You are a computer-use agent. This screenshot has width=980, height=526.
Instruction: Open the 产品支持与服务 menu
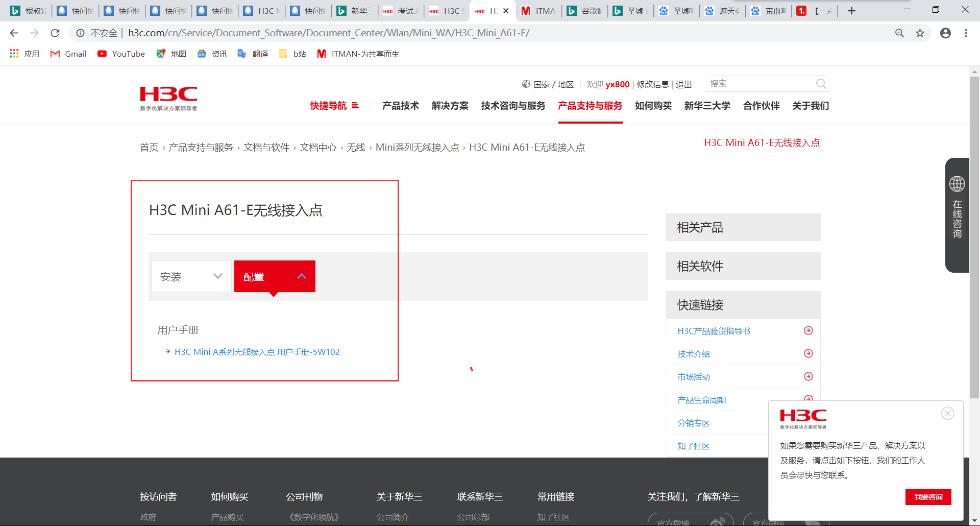pyautogui.click(x=590, y=106)
